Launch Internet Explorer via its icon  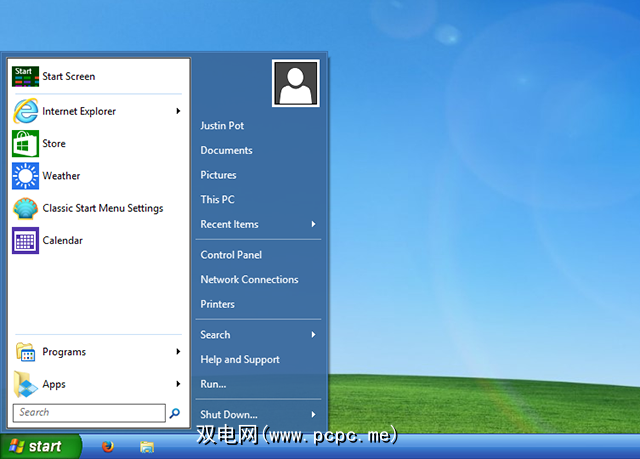[x=25, y=111]
